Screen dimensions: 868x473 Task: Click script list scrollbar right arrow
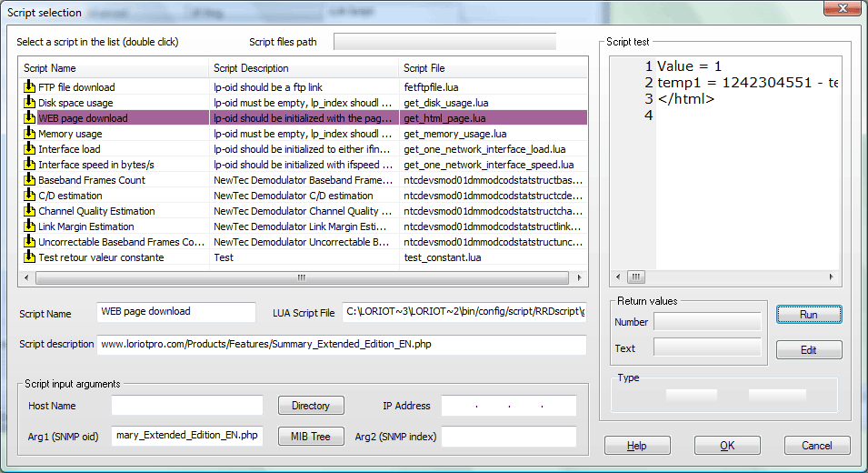[579, 277]
